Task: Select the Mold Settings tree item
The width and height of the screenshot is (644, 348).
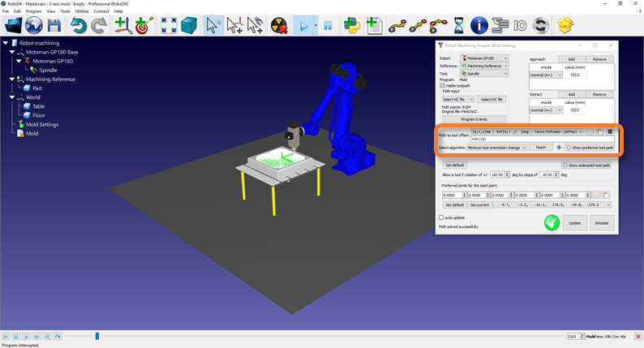Action: (x=42, y=124)
